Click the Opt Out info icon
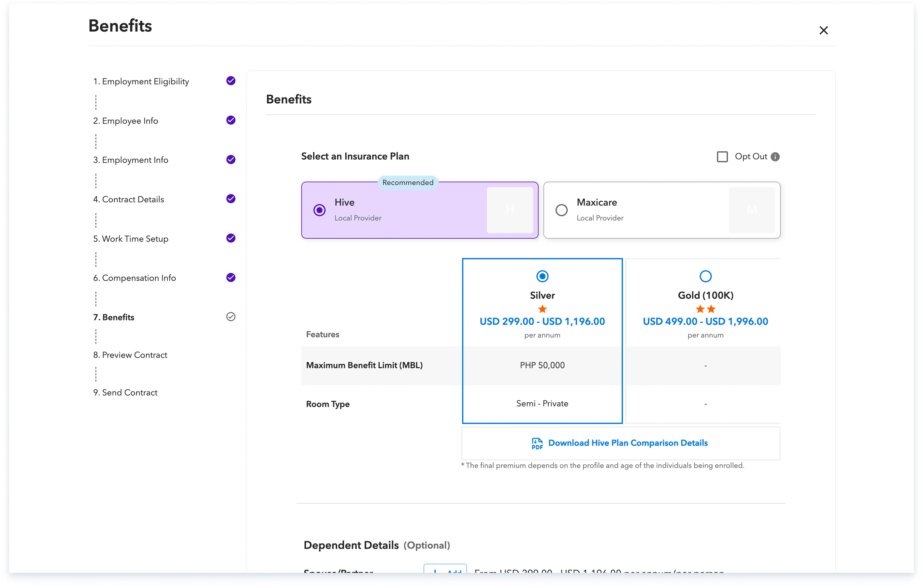 [x=775, y=157]
